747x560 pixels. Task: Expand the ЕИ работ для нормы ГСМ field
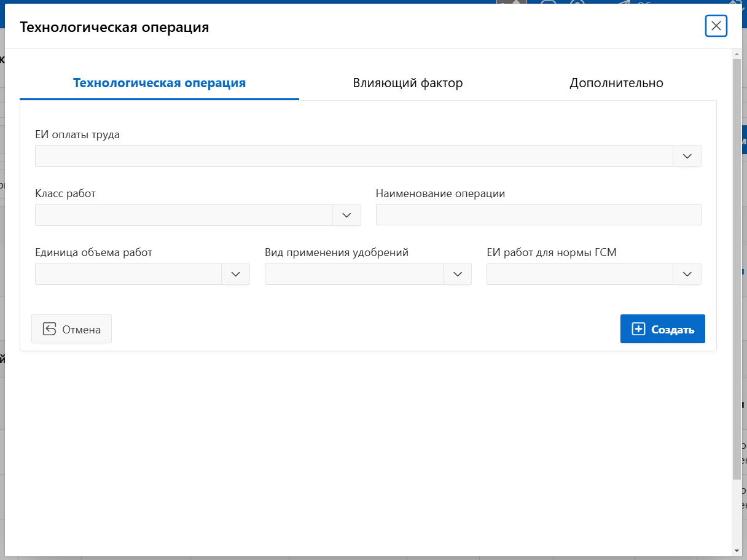coord(579,274)
